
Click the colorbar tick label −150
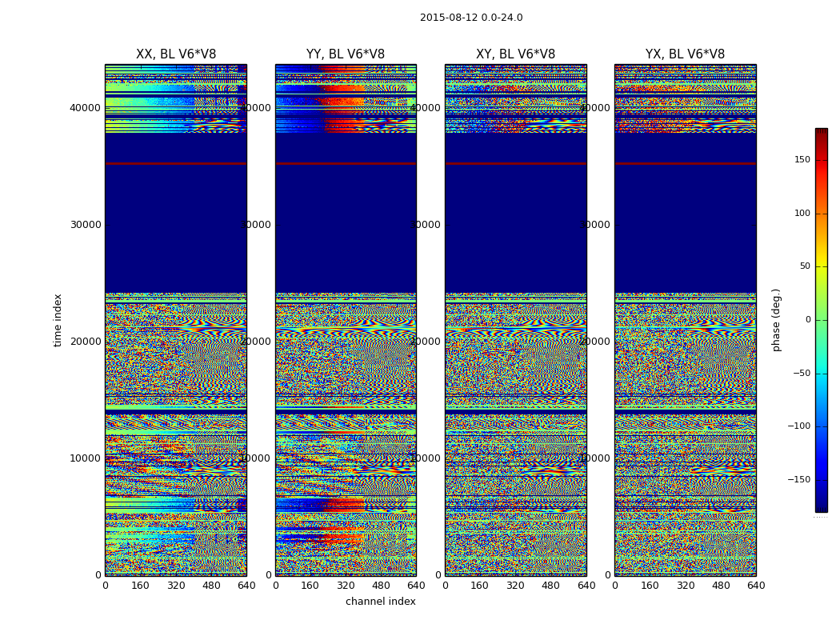(799, 479)
